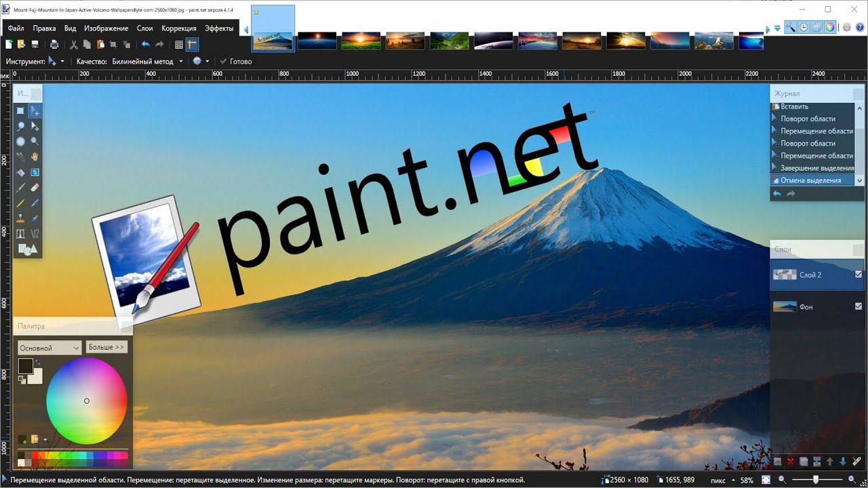Click the Copy icon in toolbar
868x488 pixels.
(x=87, y=45)
